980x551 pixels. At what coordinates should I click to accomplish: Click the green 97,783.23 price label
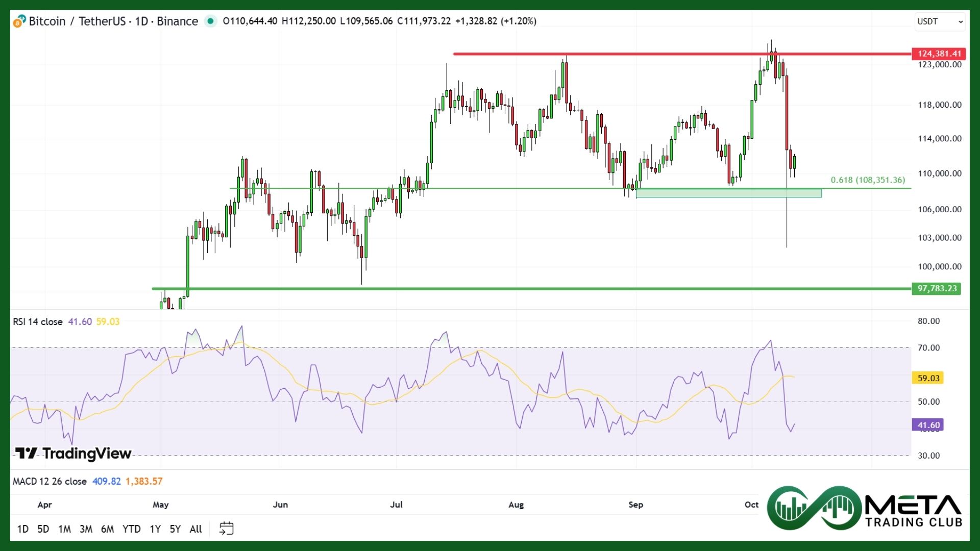[x=937, y=289]
